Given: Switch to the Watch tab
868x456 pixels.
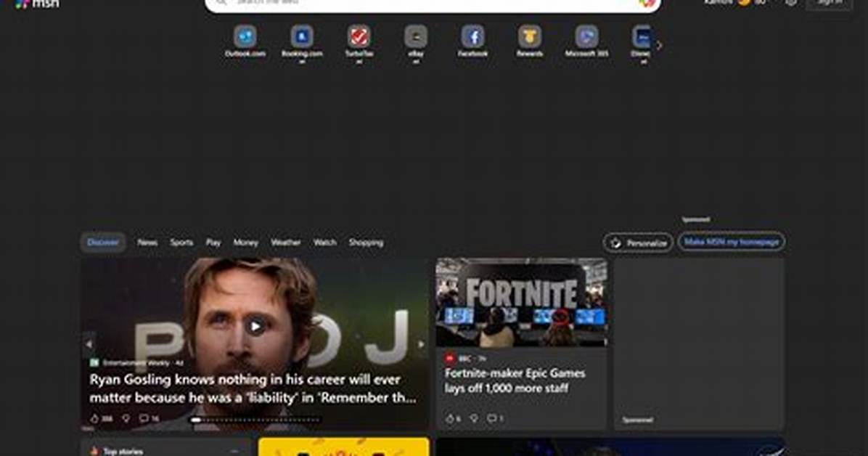Looking at the screenshot, I should click(x=325, y=242).
